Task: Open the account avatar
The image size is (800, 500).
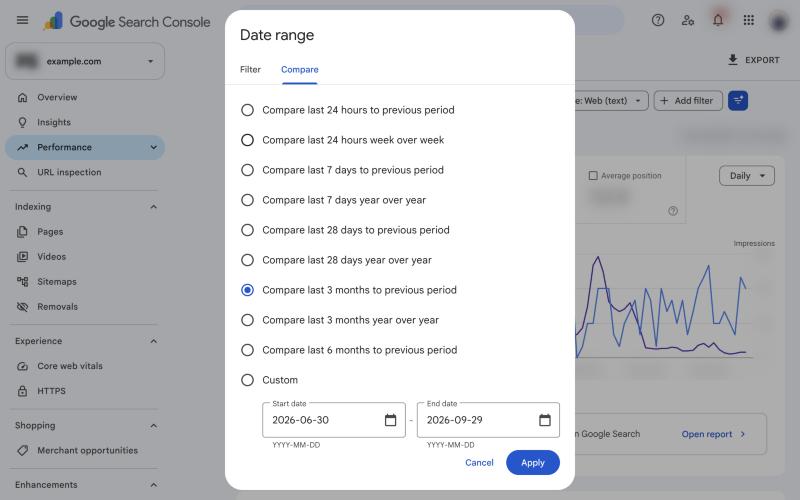Action: (x=779, y=21)
